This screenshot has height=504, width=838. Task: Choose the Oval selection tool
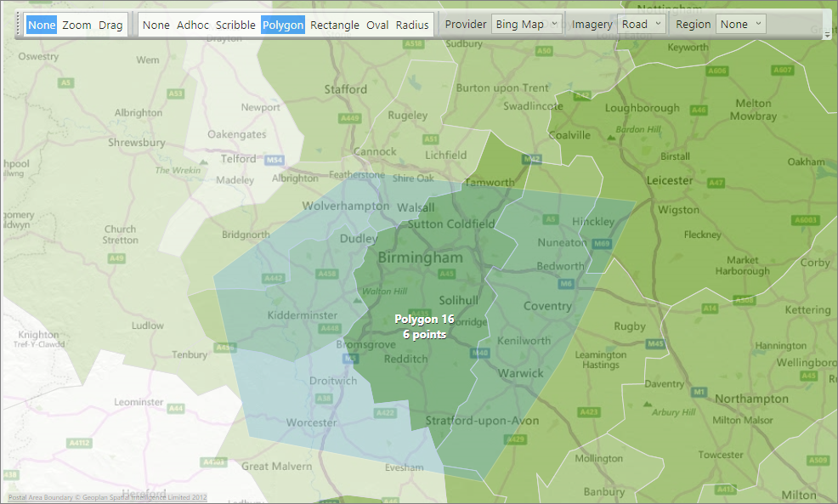pos(377,25)
